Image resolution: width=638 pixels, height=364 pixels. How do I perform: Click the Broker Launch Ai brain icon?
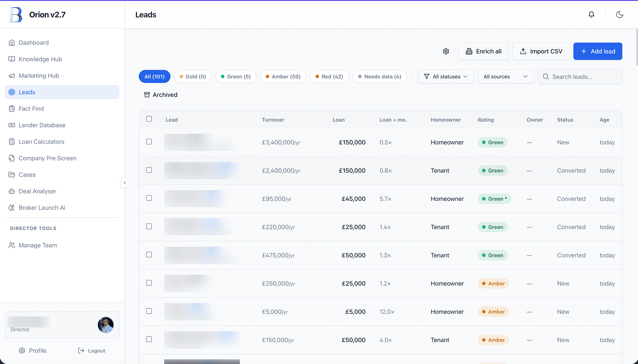click(12, 208)
